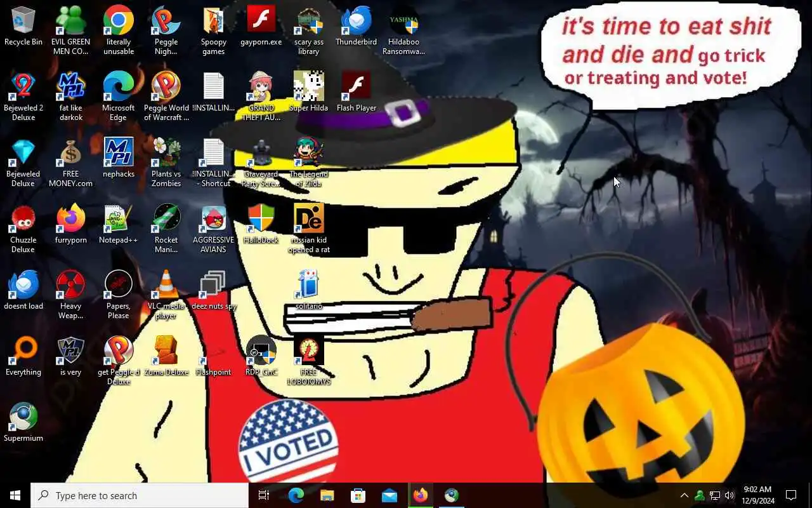Select the Flash icon gayporn.exe

[x=261, y=27]
